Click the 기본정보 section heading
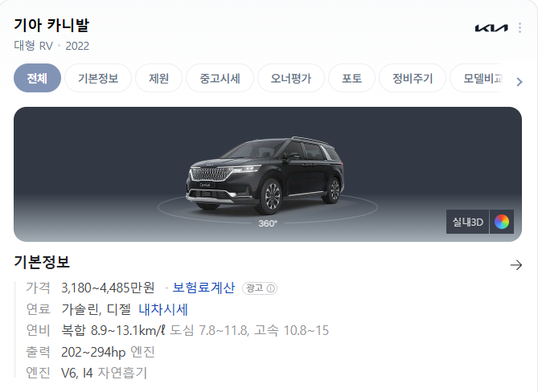 pos(42,262)
